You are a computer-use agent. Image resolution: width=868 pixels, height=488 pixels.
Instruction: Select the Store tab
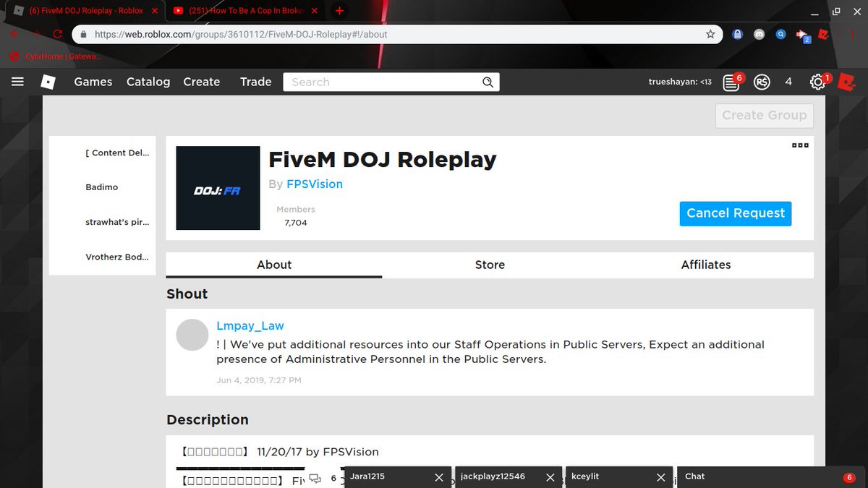point(490,265)
